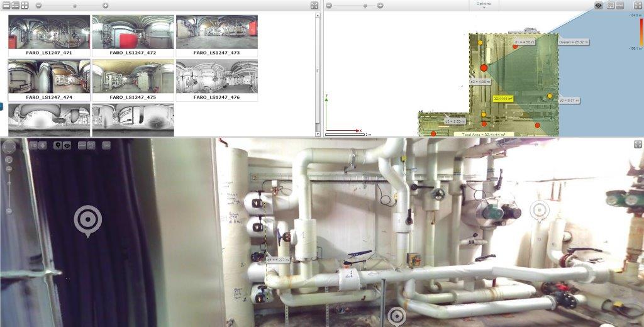Viewport: 644px width, 327px height.
Task: Open the Options dropdown in map view
Action: (x=483, y=4)
